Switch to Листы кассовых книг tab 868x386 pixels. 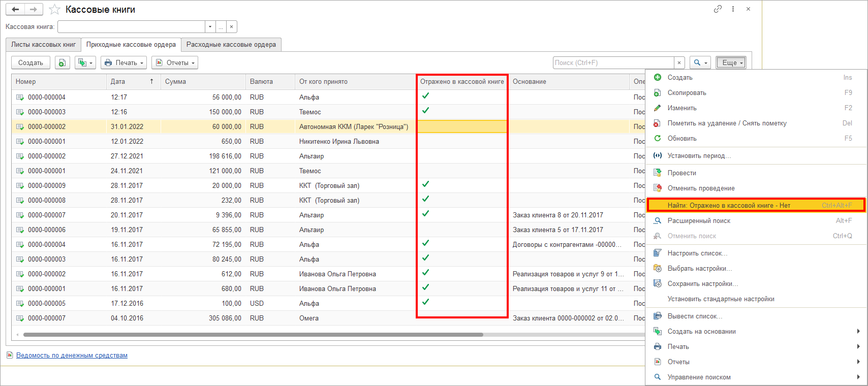(43, 45)
